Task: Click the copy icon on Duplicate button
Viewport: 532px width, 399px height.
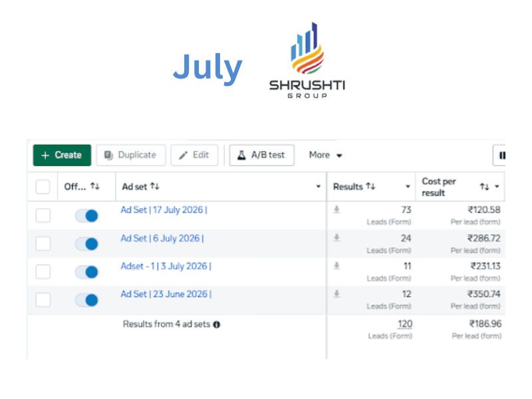Action: click(x=108, y=156)
